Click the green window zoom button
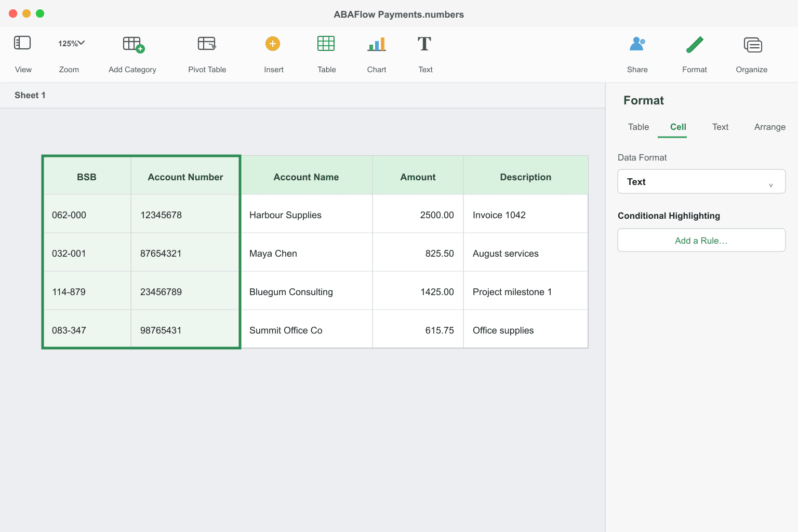 point(40,14)
